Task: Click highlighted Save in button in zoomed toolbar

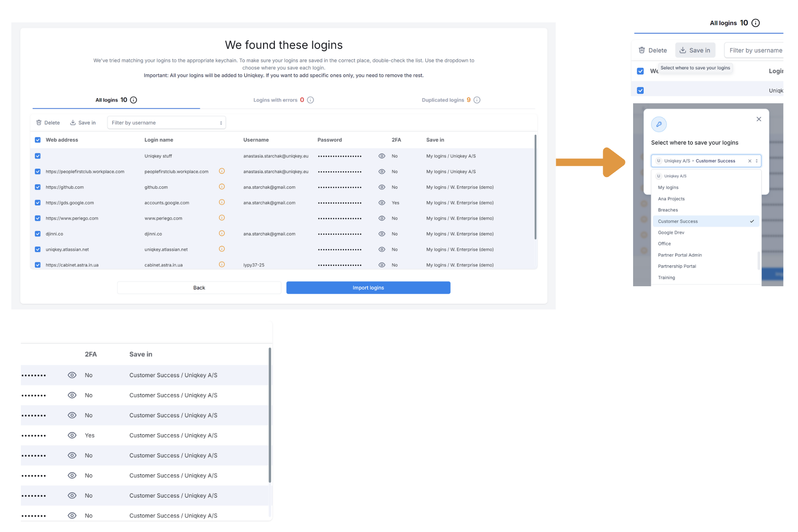Action: click(x=695, y=50)
